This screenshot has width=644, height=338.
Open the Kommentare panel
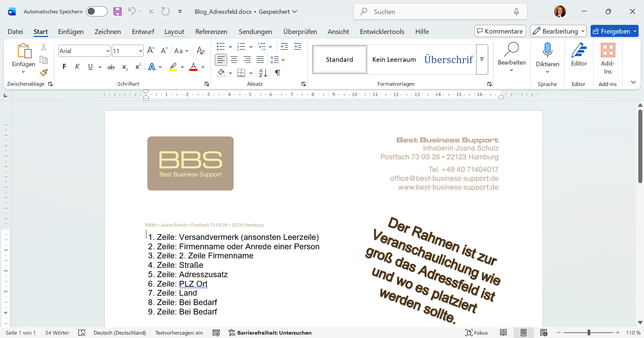click(x=500, y=31)
